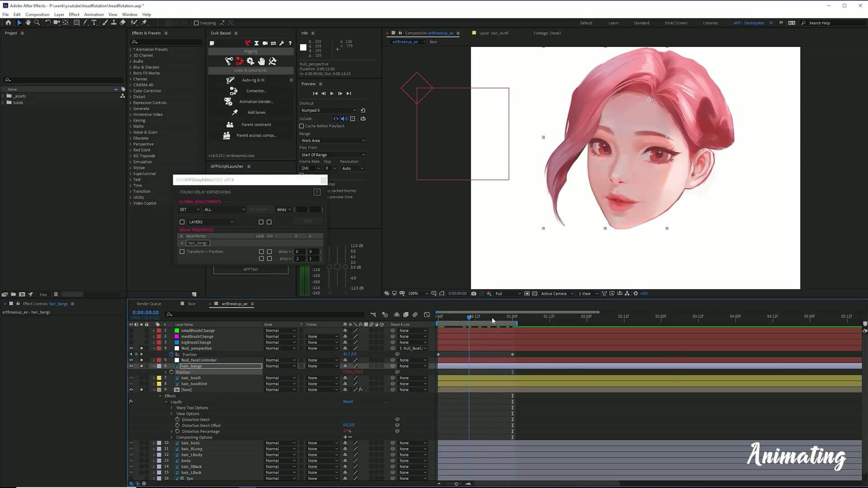Hide the Null_perspective layer eye
This screenshot has width=868, height=488.
(131, 348)
